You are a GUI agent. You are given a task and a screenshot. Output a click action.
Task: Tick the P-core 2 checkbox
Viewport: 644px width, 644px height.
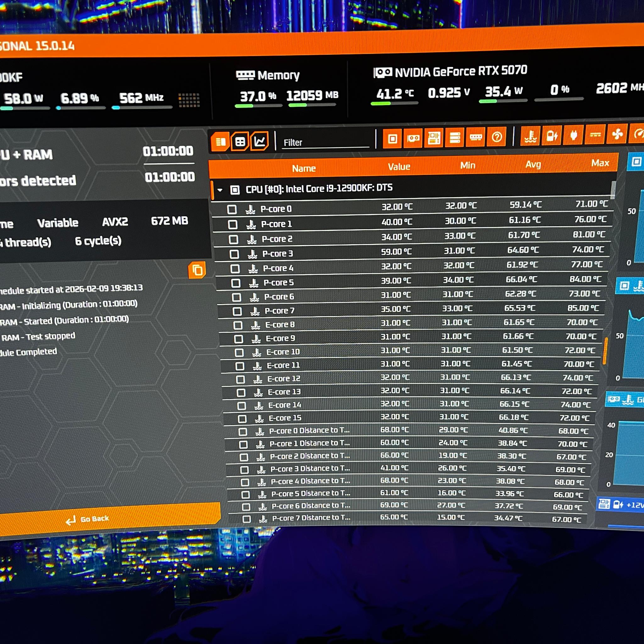pyautogui.click(x=233, y=240)
